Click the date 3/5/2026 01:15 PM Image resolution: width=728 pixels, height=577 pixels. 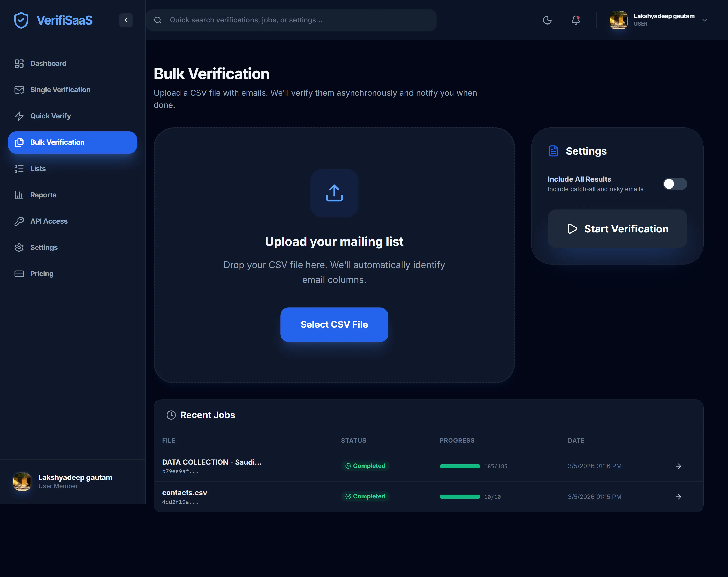coord(595,497)
